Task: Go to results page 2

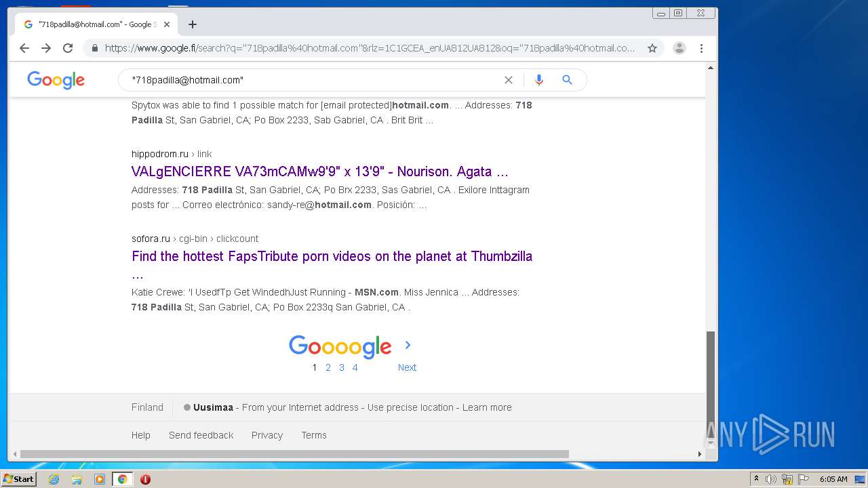Action: click(x=328, y=367)
